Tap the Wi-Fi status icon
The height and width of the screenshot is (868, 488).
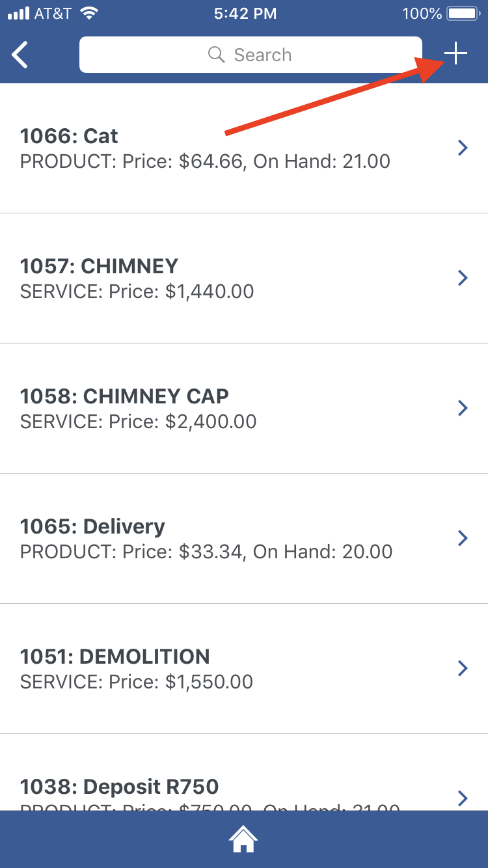pyautogui.click(x=89, y=13)
